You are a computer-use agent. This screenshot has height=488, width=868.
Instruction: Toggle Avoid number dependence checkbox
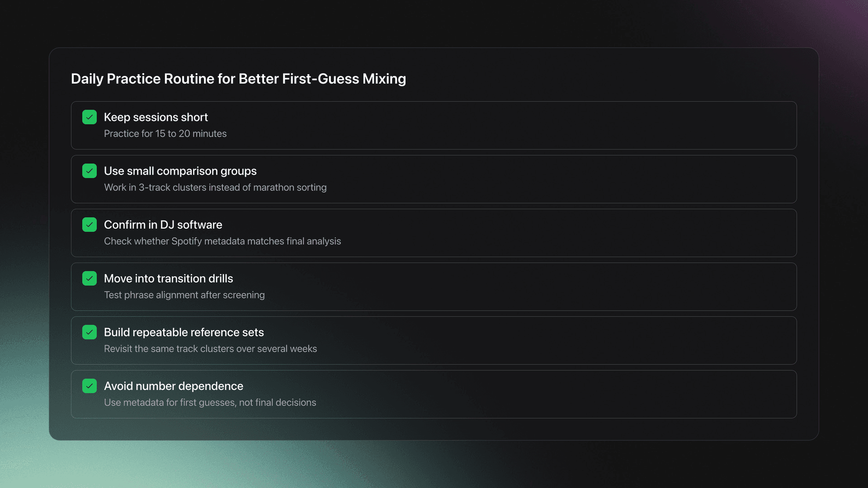pyautogui.click(x=90, y=386)
